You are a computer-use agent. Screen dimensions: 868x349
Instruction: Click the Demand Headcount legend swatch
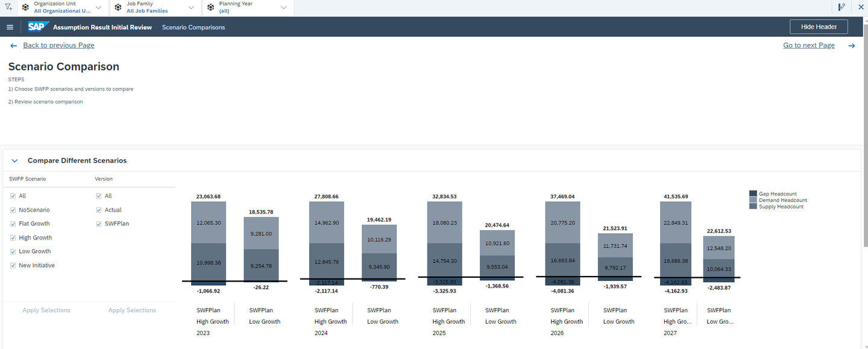click(753, 200)
